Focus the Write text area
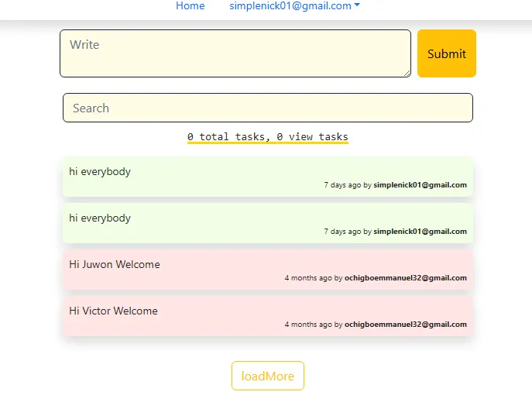Image resolution: width=532 pixels, height=409 pixels. pos(235,53)
